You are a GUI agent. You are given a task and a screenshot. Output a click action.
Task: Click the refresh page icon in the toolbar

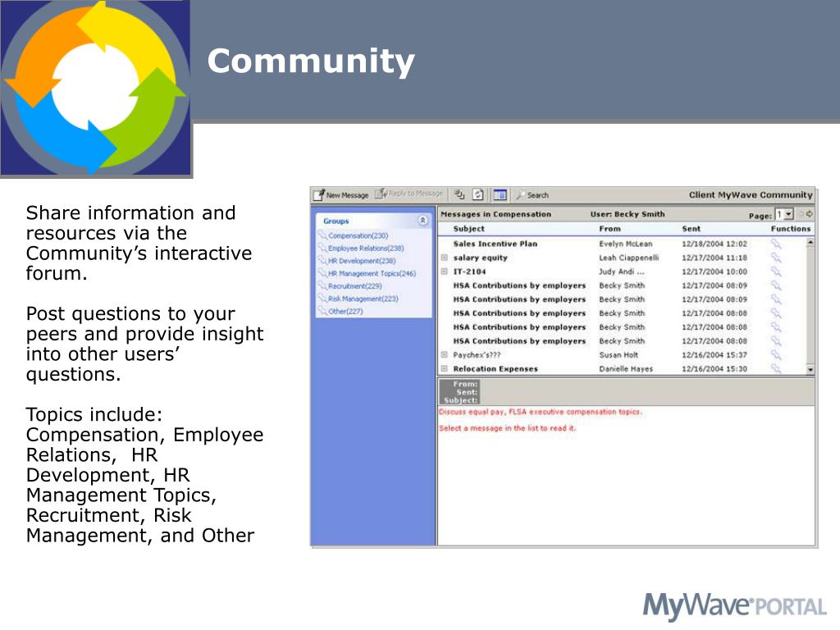coord(478,194)
